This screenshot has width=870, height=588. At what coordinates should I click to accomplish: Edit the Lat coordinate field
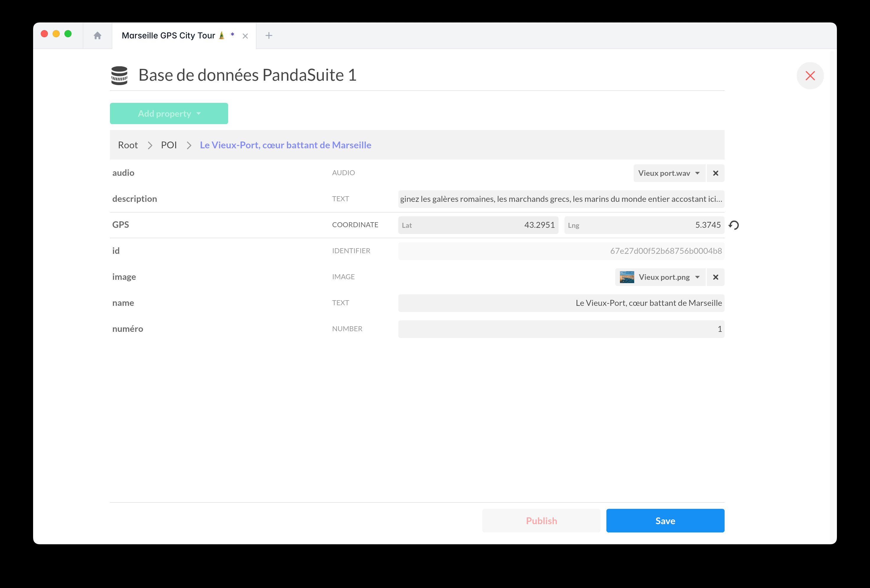click(x=478, y=225)
